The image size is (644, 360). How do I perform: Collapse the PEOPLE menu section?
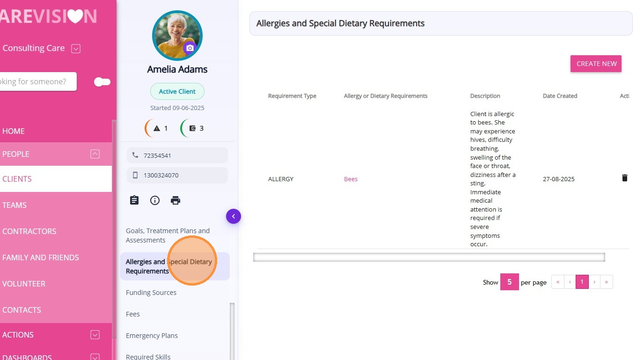(95, 154)
